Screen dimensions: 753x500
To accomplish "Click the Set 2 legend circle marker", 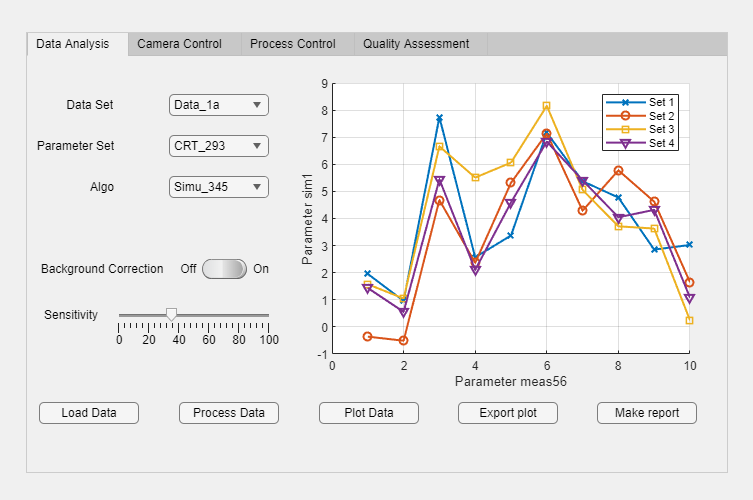I will 626,116.
